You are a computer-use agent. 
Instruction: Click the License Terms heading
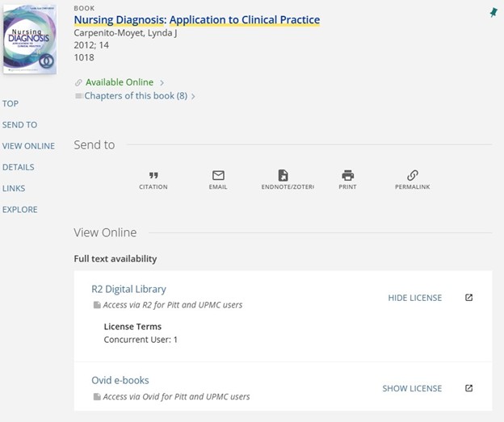click(132, 327)
